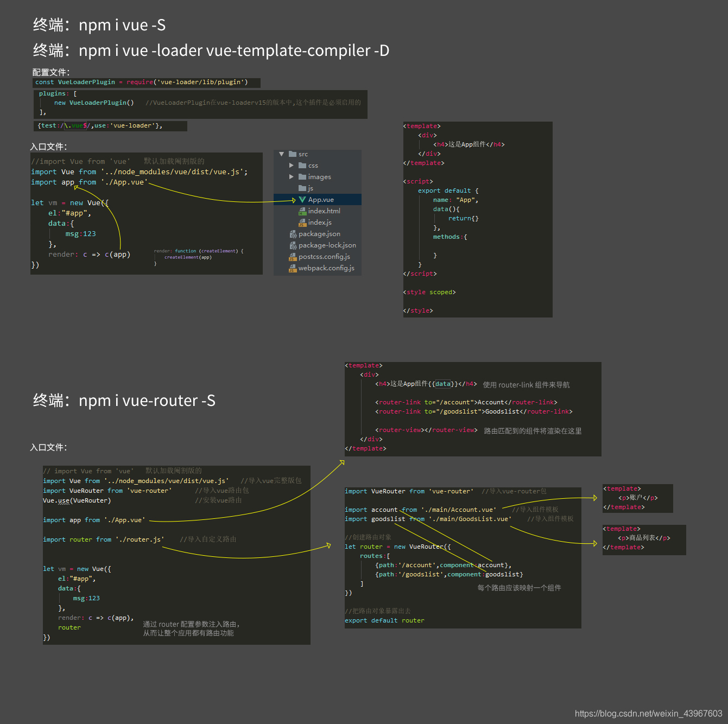Click the 'let router = new VueRouter({' line

[x=398, y=547]
